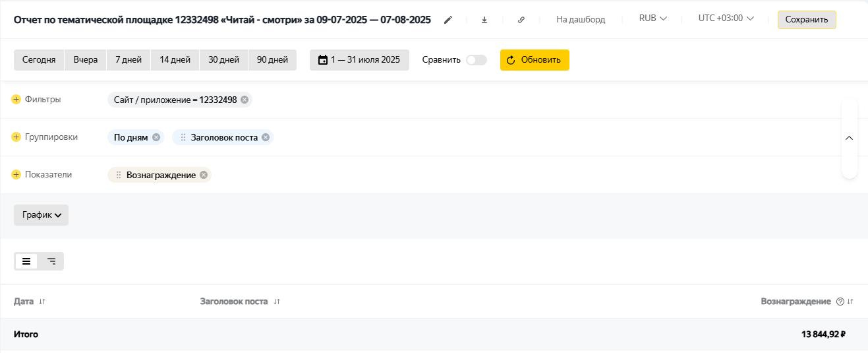868x353 pixels.
Task: Expand the 'График' dropdown
Action: click(41, 215)
